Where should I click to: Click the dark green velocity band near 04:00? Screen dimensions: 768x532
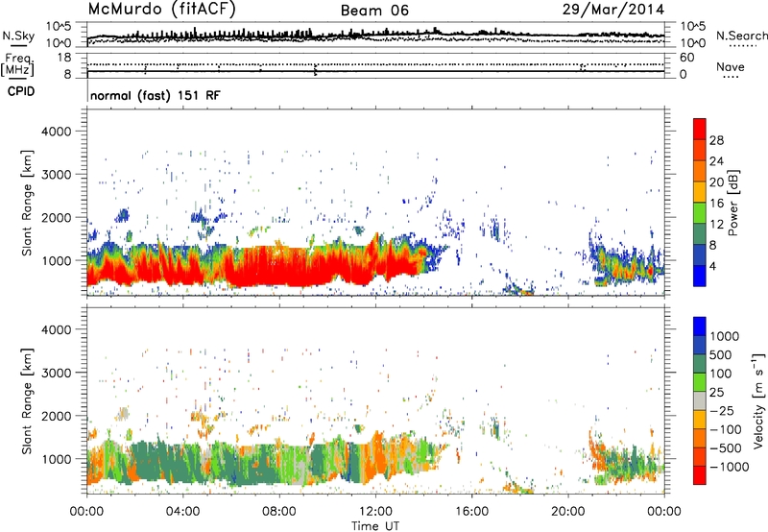click(166, 463)
